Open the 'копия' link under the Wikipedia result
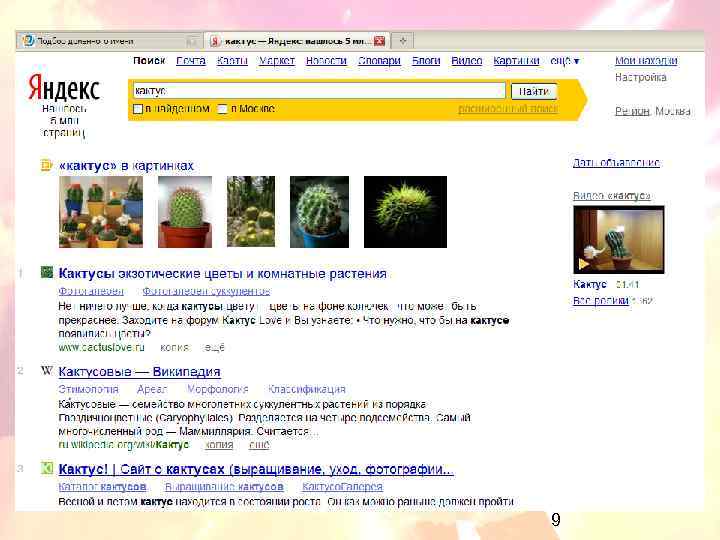Viewport: 720px width, 540px height. pyautogui.click(x=219, y=445)
